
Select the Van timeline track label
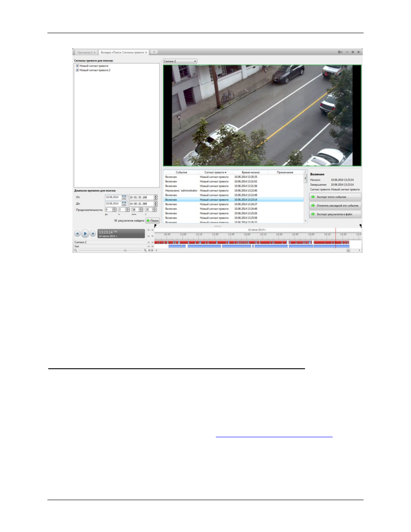77,246
